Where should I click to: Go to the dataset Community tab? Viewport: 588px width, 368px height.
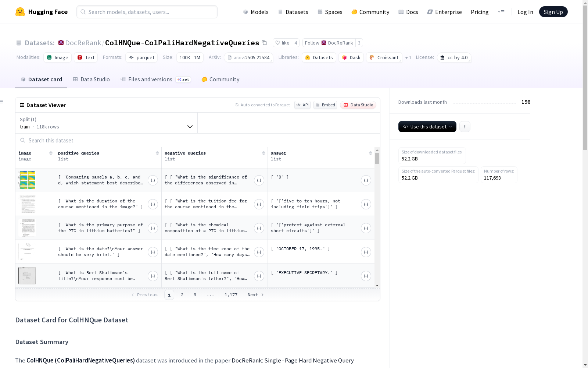click(220, 79)
